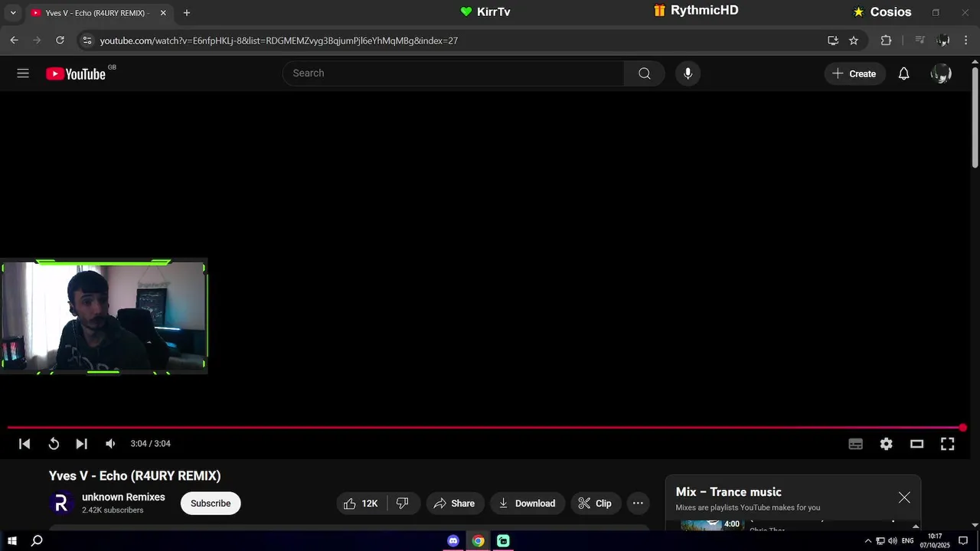Switch to theater mode

pyautogui.click(x=916, y=444)
